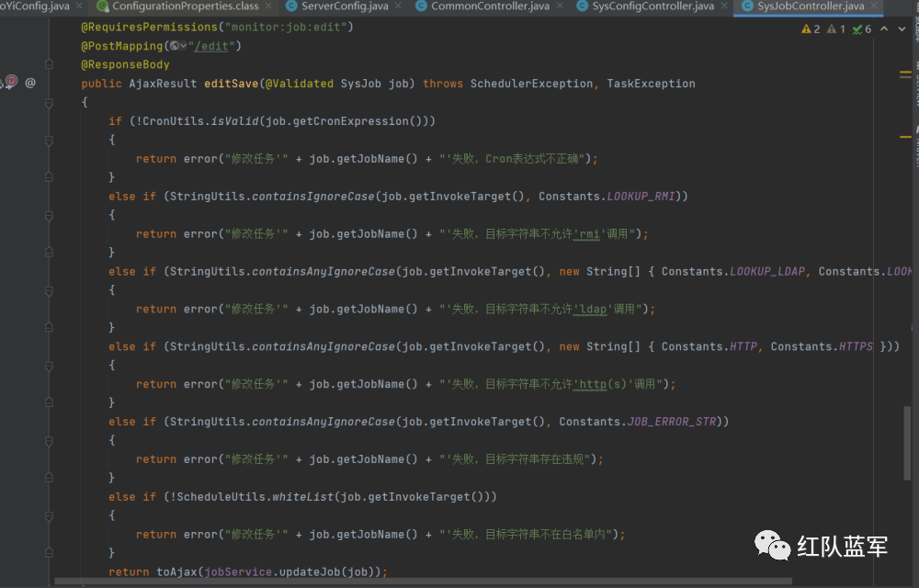Click the LOOKUP_RMI constant
Image resolution: width=919 pixels, height=588 pixels.
coord(641,197)
